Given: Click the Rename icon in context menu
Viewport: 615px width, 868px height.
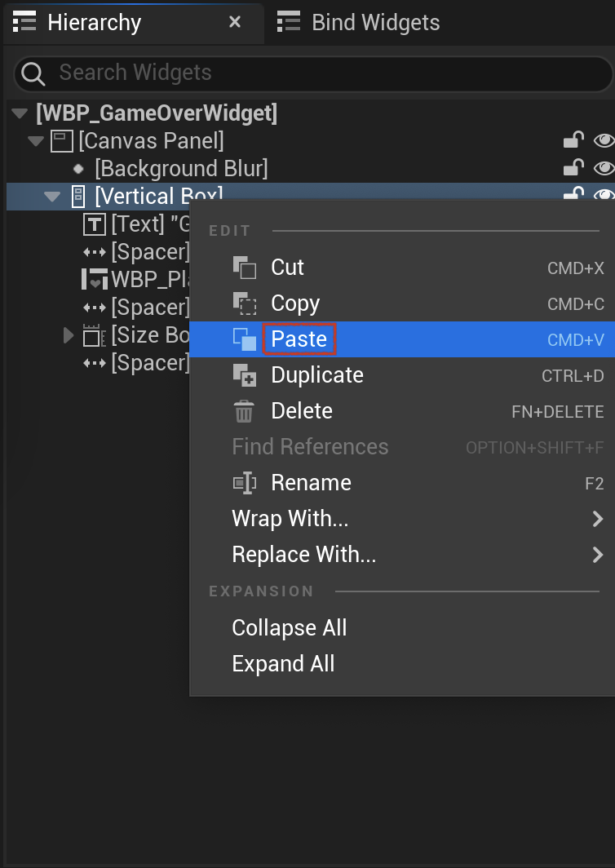Looking at the screenshot, I should point(244,483).
